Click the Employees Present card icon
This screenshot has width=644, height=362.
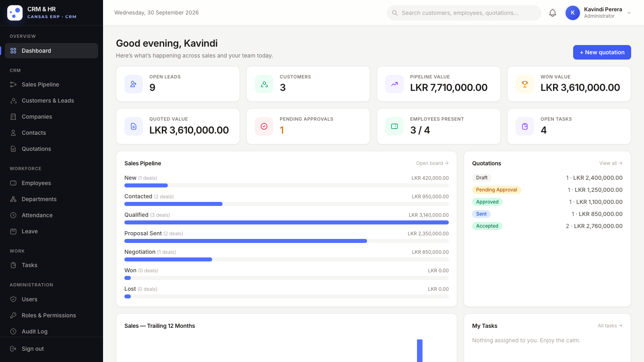point(394,126)
